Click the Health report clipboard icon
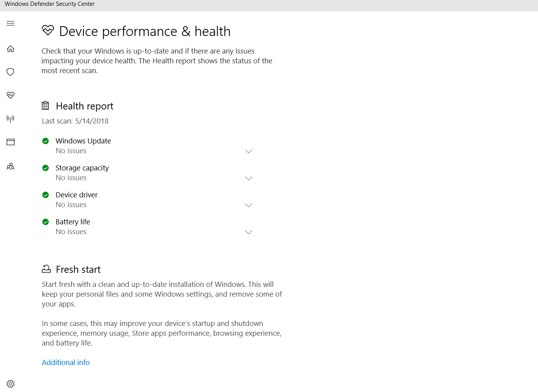The height and width of the screenshot is (392, 538). click(45, 105)
